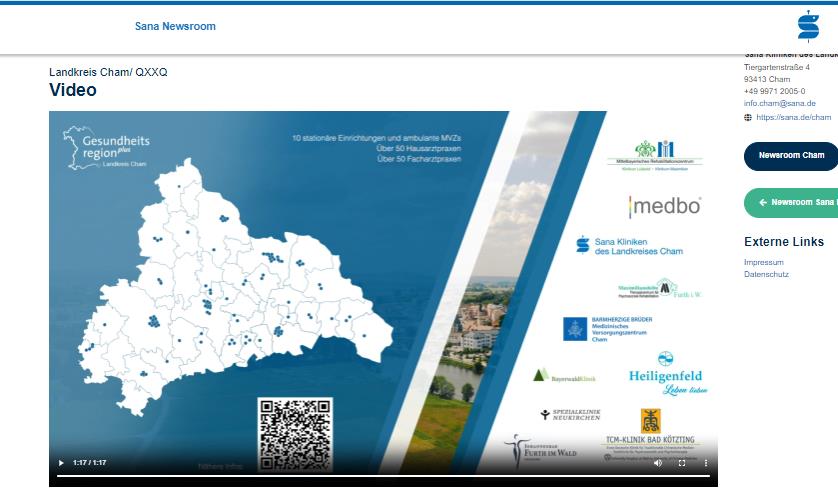Visit https://sana.de/cham website link
The height and width of the screenshot is (493, 838).
pyautogui.click(x=794, y=117)
